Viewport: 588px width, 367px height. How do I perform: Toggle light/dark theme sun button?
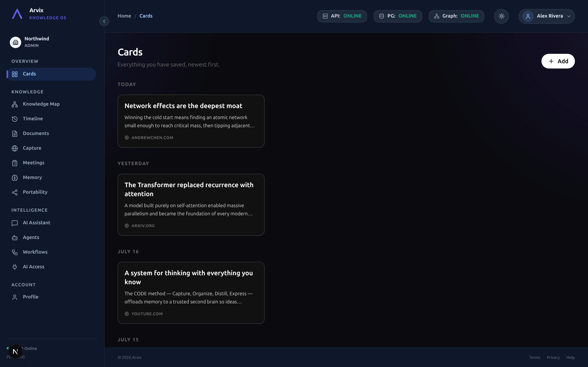pos(501,16)
